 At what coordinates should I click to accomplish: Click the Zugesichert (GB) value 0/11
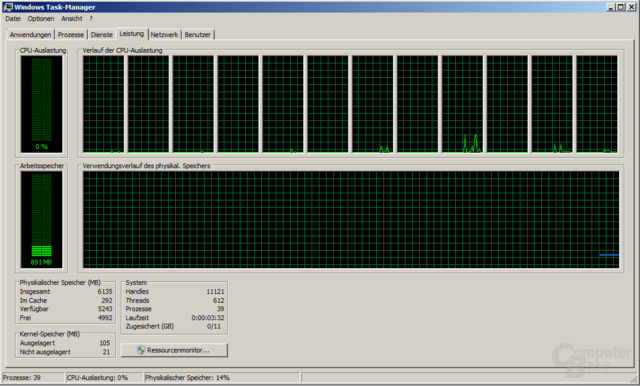[x=213, y=326]
